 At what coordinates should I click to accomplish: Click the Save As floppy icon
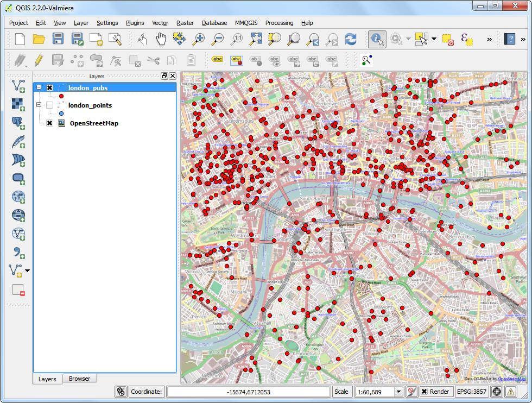[77, 39]
